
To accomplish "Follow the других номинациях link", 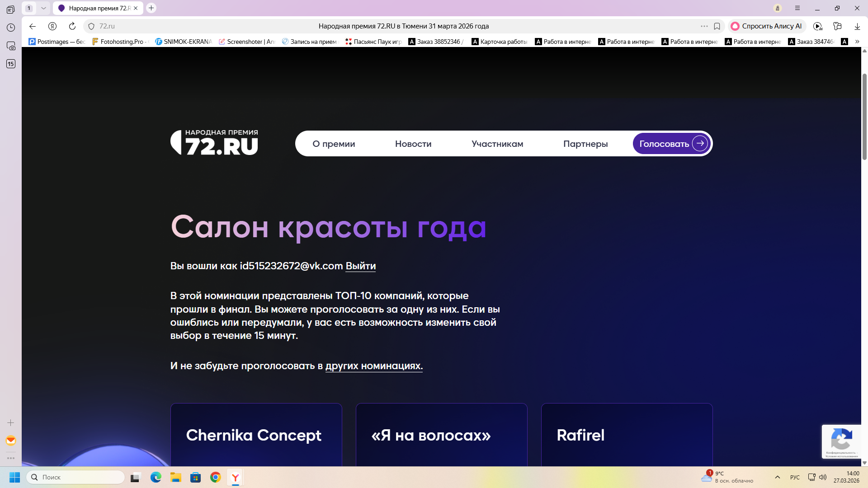I will [x=373, y=366].
